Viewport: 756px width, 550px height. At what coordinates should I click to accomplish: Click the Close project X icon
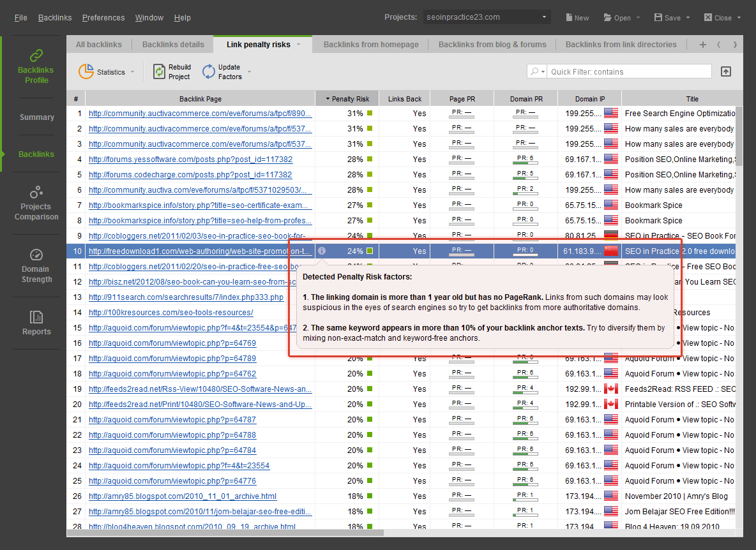707,17
